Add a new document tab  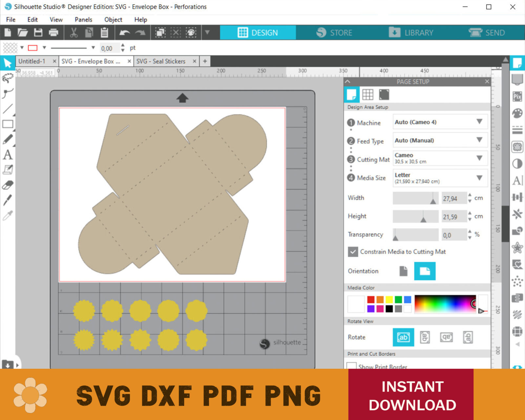(x=205, y=61)
